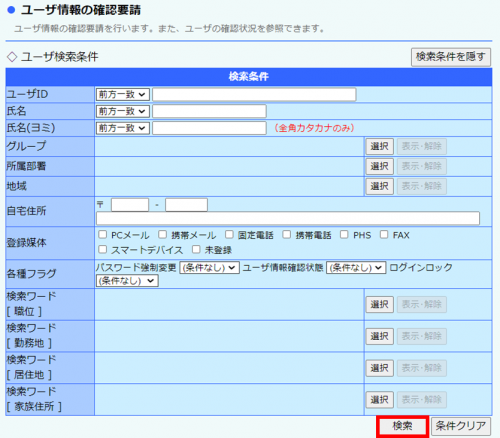Click the 検索 search button
Viewport: 500px width, 438px height.
(x=402, y=426)
